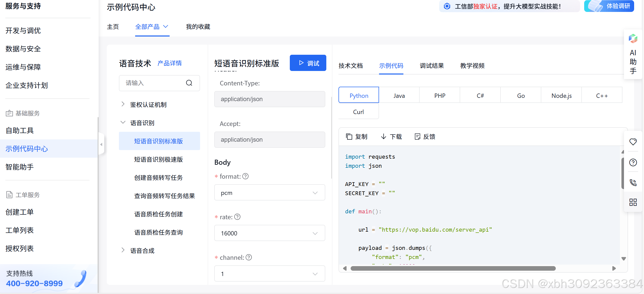
Task: Open the format pcm dropdown
Action: click(270, 193)
